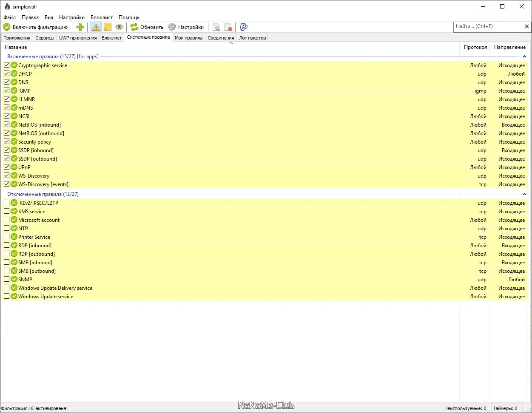Open the Вид menu

tap(49, 17)
